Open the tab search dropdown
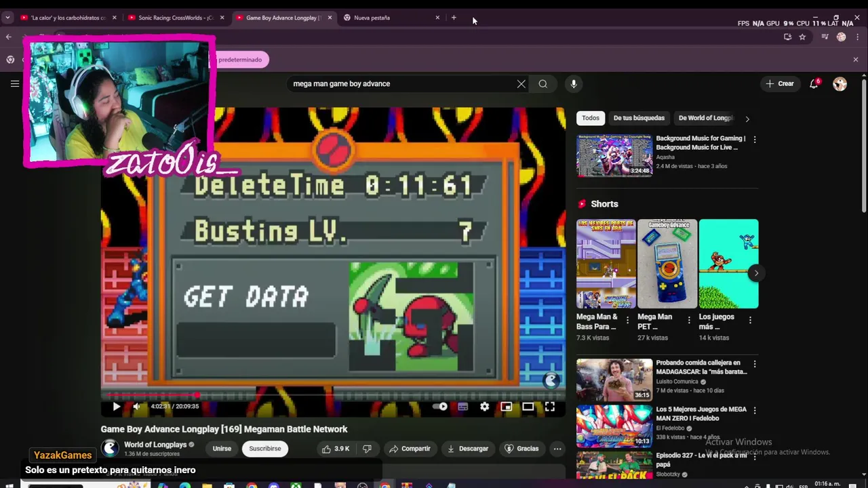868x488 pixels. coord(7,18)
